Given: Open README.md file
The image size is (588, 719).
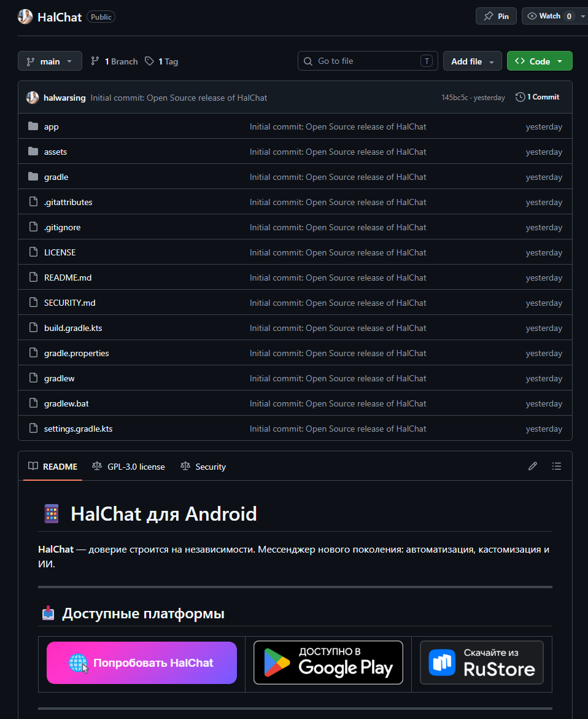Looking at the screenshot, I should point(68,278).
